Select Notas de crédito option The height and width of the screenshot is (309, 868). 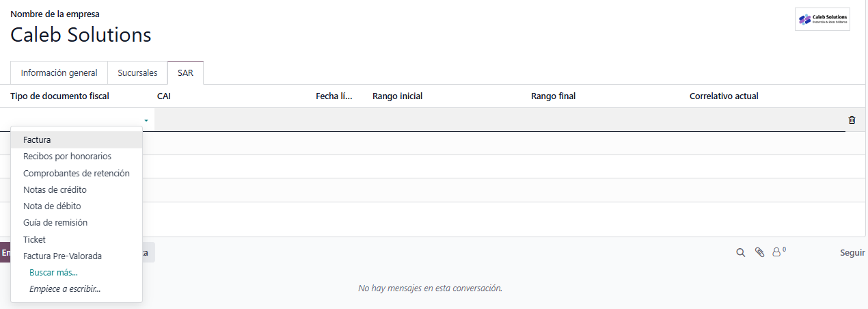pos(77,189)
